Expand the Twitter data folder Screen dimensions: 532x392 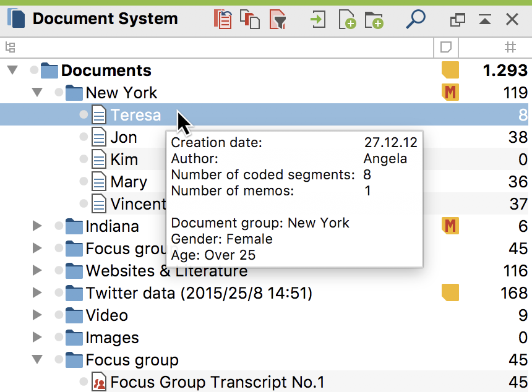pos(37,293)
